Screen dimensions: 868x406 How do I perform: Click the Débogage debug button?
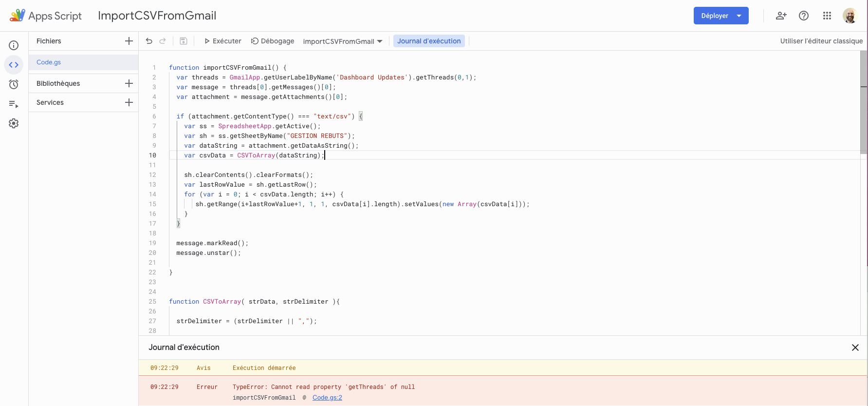tap(273, 41)
